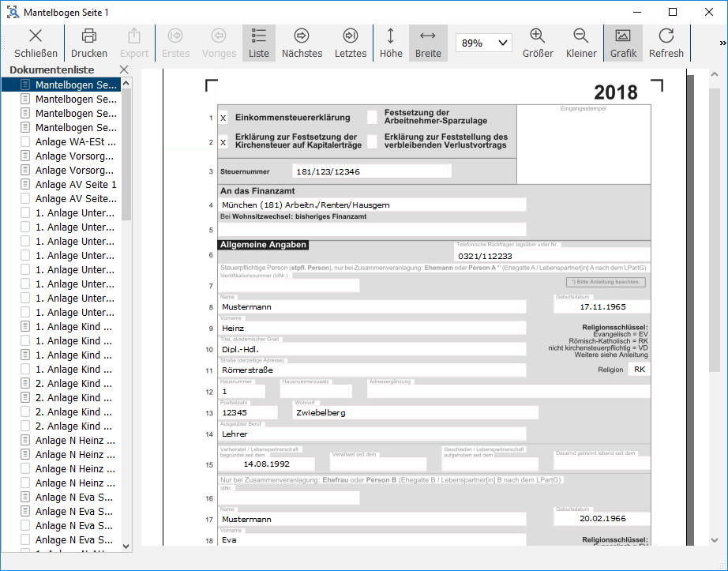This screenshot has height=571, width=728.
Task: Click the Vorname field containing Heinz
Action: coord(372,329)
